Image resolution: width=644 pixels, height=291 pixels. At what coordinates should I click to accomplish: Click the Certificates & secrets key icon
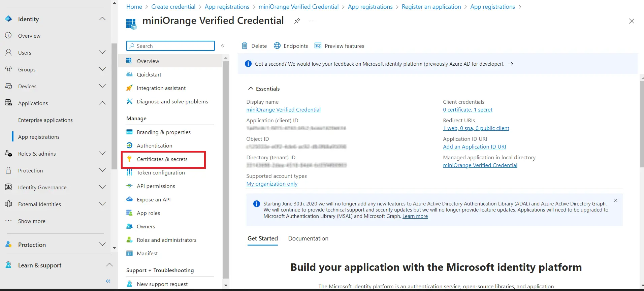129,159
